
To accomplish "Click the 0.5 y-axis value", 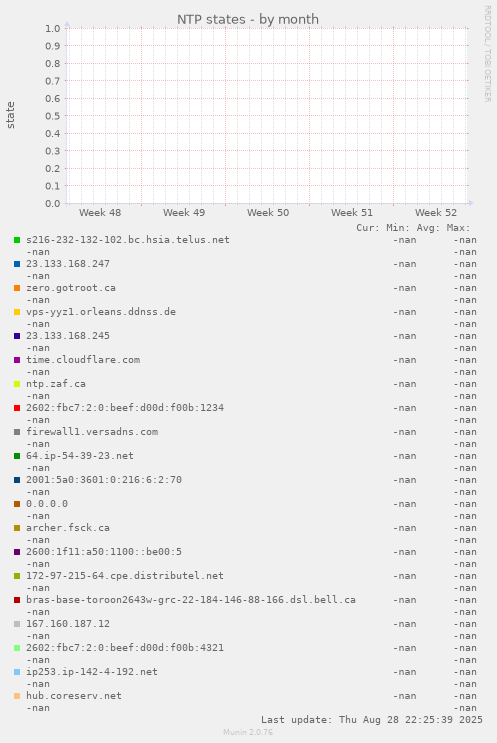I will point(53,116).
